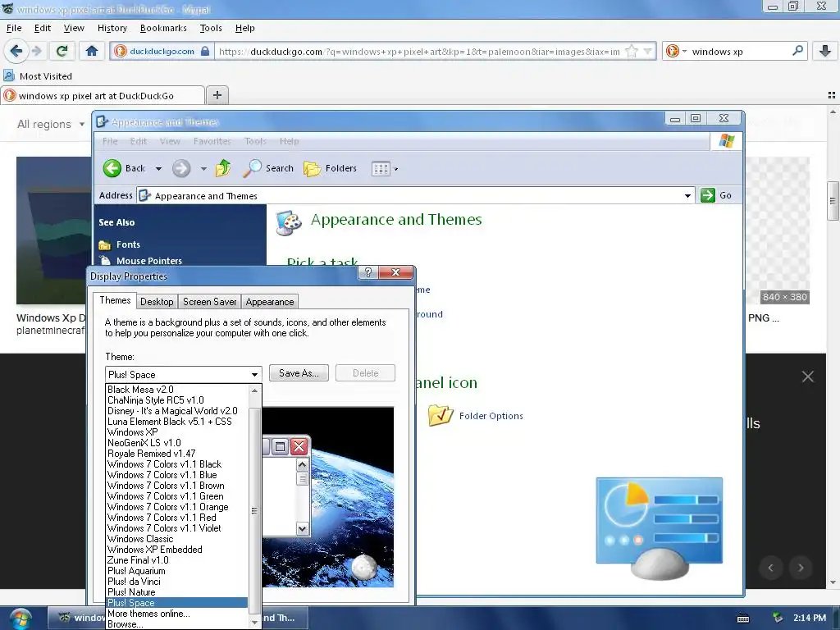The image size is (840, 630).
Task: Select Browse... in the theme list
Action: pos(177,624)
